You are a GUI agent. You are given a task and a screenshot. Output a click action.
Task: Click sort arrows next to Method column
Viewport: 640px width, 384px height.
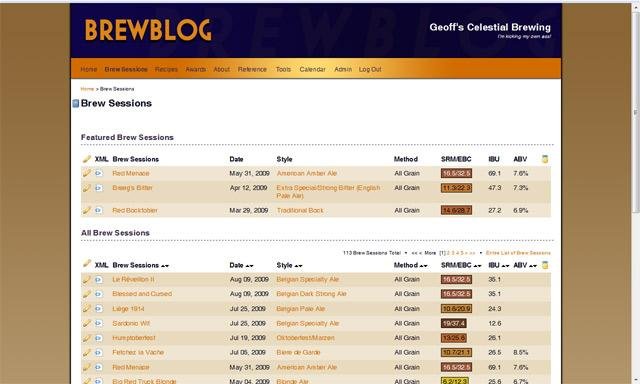(x=424, y=266)
